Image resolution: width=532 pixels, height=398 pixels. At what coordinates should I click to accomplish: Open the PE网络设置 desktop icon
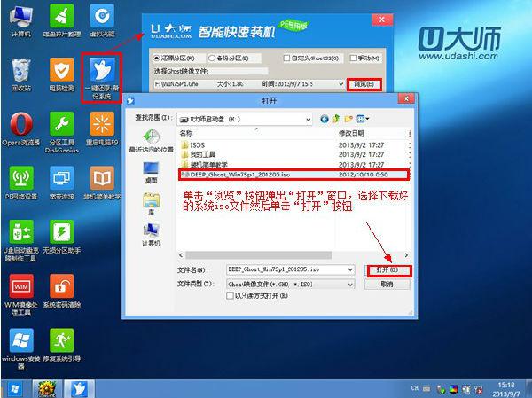(x=21, y=183)
